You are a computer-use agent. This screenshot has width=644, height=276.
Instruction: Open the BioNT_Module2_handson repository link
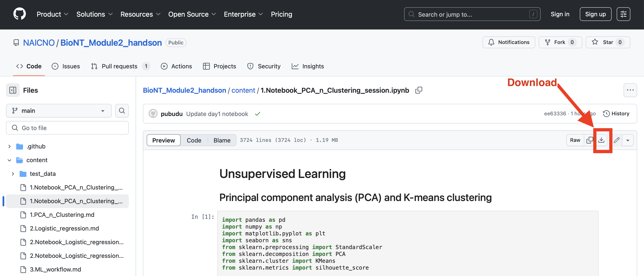pos(111,43)
